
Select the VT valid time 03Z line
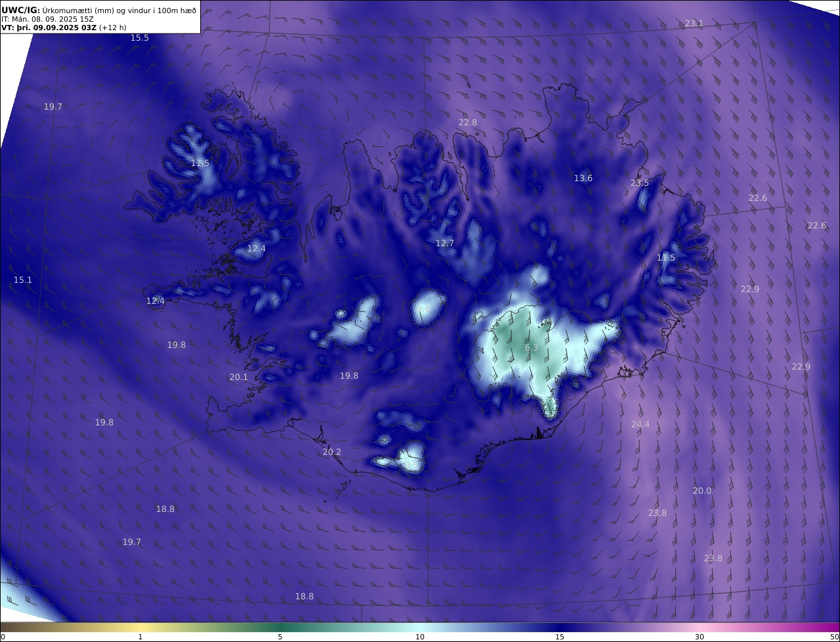tap(64, 28)
